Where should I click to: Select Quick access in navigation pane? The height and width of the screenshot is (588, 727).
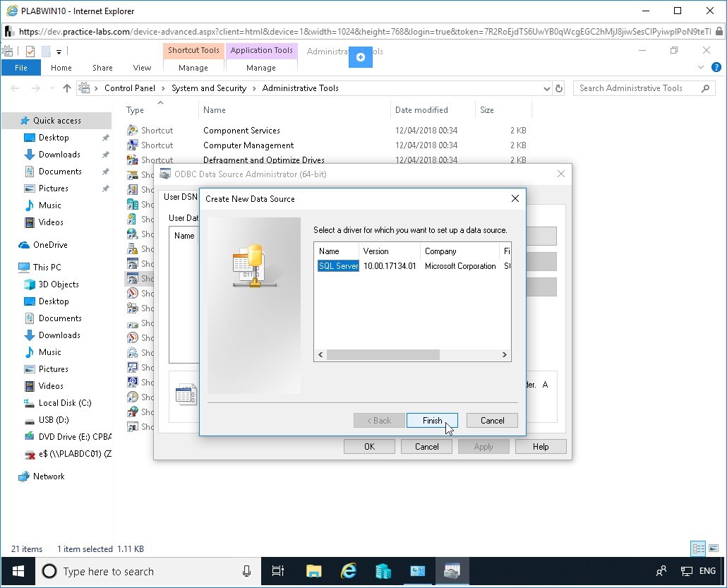point(56,121)
